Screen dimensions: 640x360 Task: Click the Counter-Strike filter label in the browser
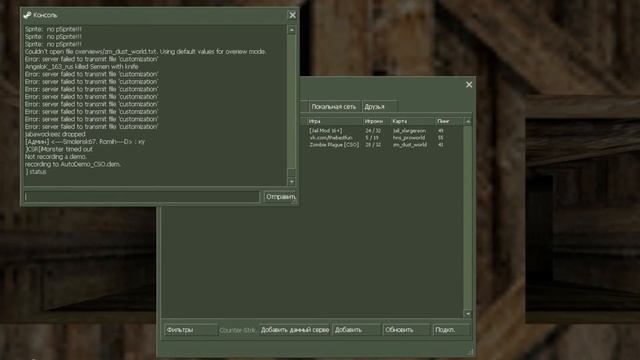pyautogui.click(x=238, y=330)
